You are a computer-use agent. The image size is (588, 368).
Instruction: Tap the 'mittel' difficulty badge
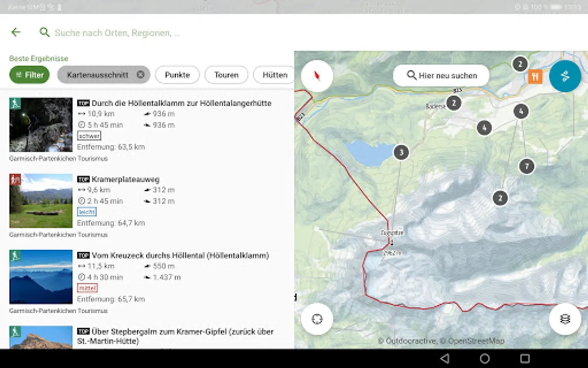click(87, 288)
